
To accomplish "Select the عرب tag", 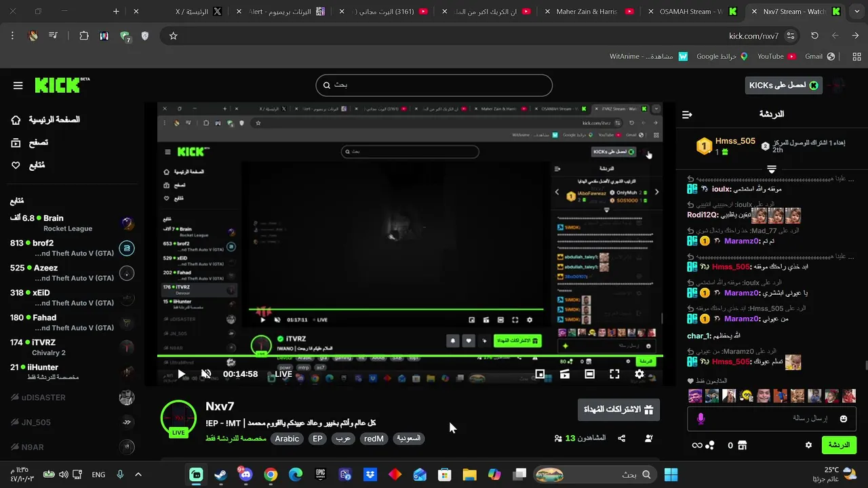I will coord(343,439).
